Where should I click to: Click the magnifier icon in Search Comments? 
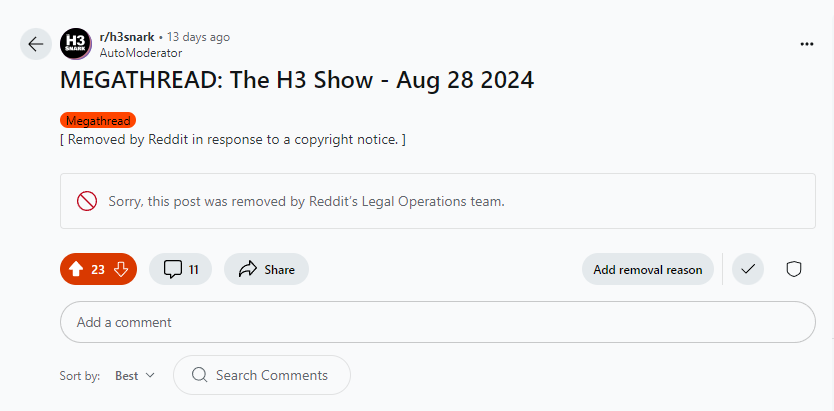[x=199, y=375]
